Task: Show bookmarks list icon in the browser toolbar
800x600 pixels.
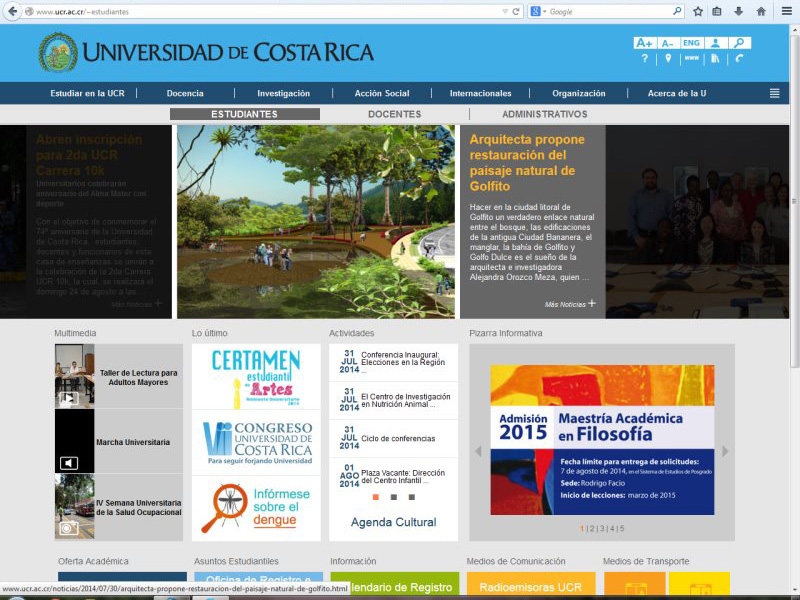Action: coord(717,11)
